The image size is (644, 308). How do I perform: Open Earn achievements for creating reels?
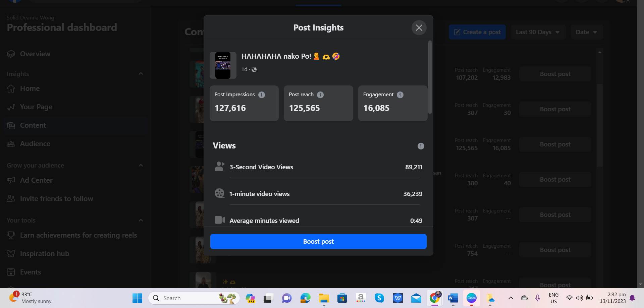75,235
